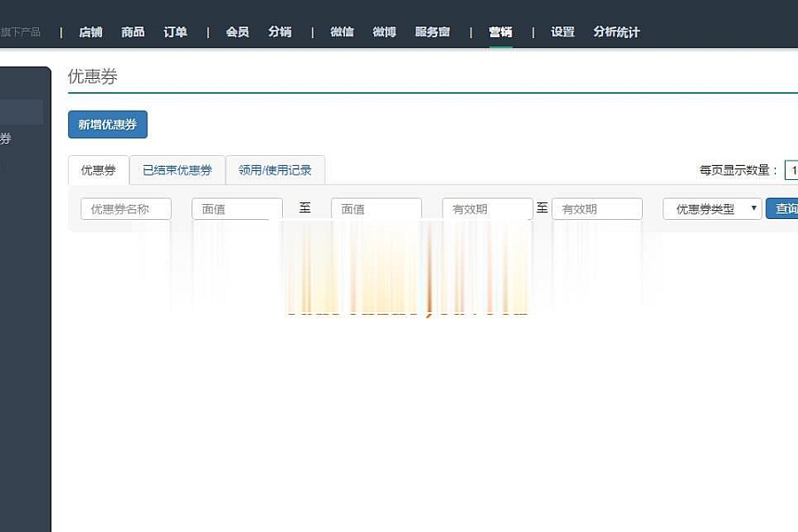The width and height of the screenshot is (798, 532).
Task: Expand the 优惠券类型 dropdown
Action: (713, 208)
